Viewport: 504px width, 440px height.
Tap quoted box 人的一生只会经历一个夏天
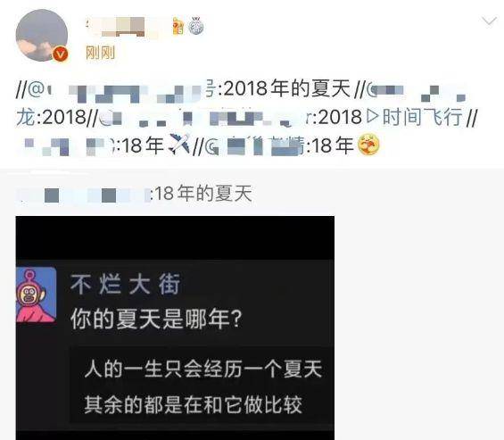click(x=202, y=386)
